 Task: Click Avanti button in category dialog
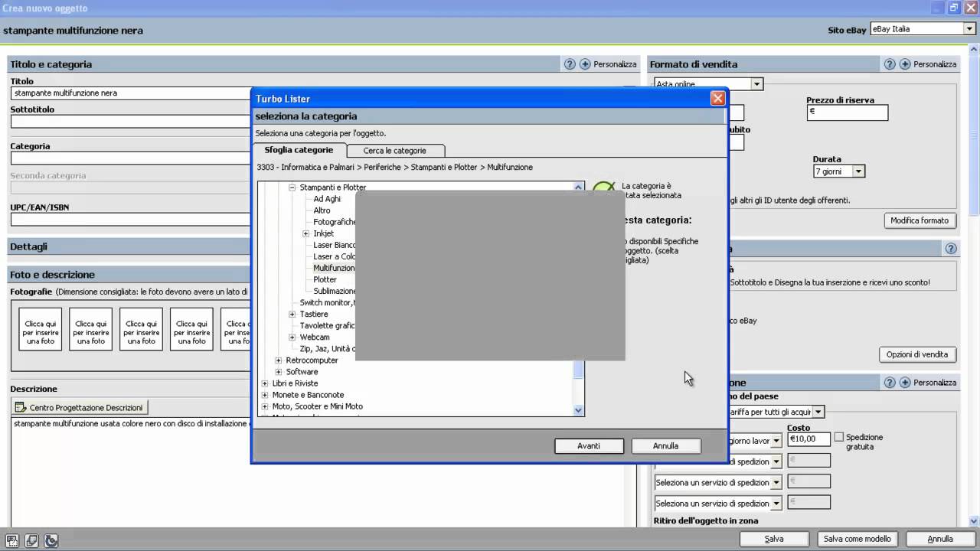[589, 446]
